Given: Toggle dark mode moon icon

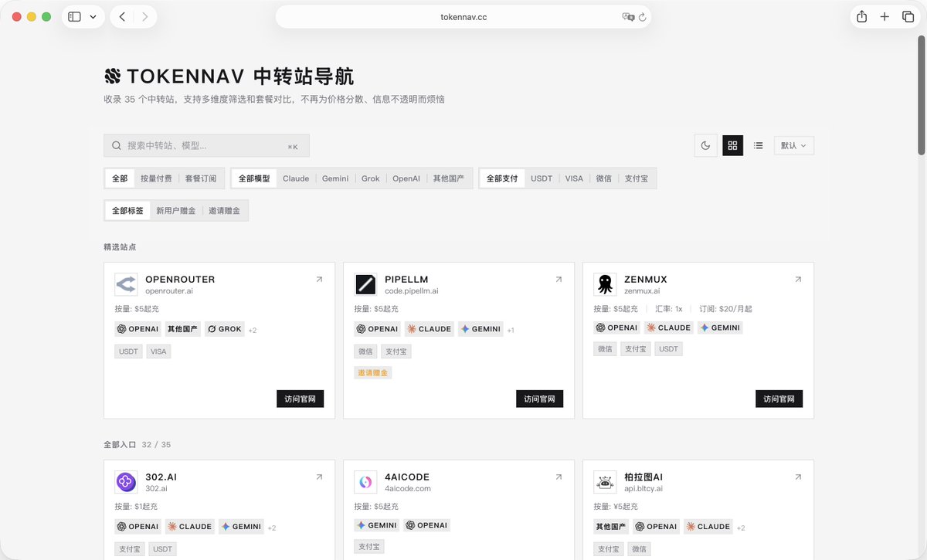Looking at the screenshot, I should click(x=705, y=145).
